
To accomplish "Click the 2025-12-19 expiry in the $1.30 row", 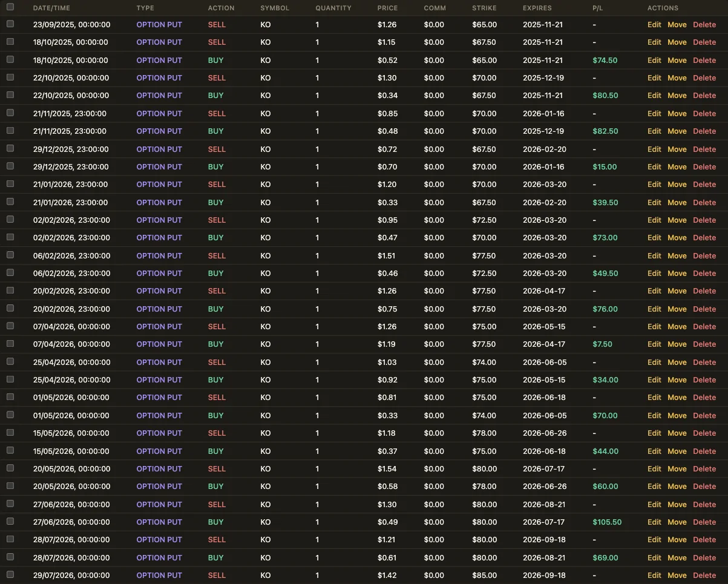I will tap(543, 78).
